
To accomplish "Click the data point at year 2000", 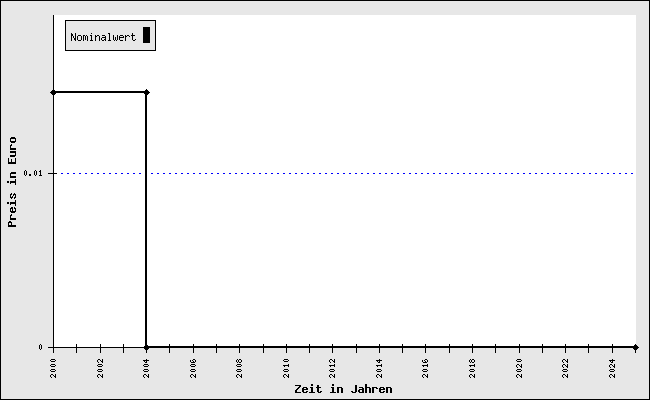I will point(53,92).
